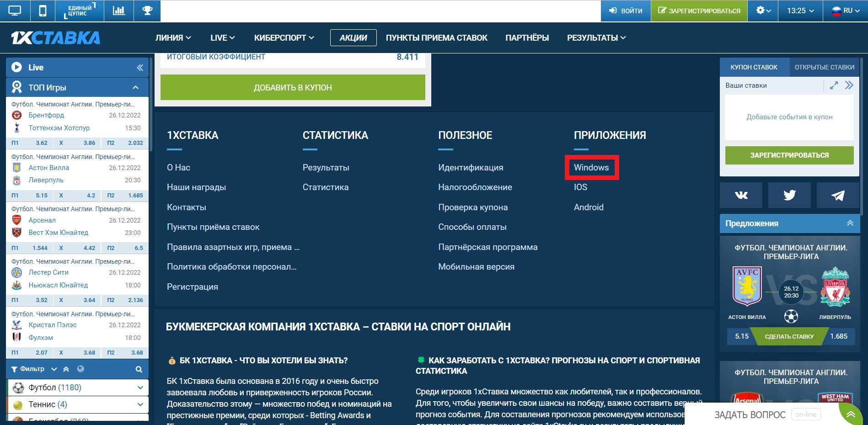Select 5.15 odds in Aston Villa offer card
Screen dimensions: 868x425
[742, 336]
